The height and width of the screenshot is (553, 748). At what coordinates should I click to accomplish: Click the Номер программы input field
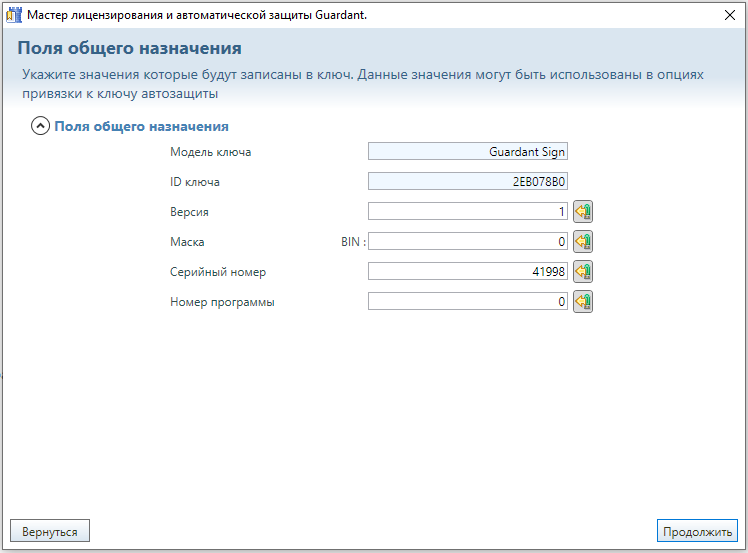pyautogui.click(x=467, y=302)
